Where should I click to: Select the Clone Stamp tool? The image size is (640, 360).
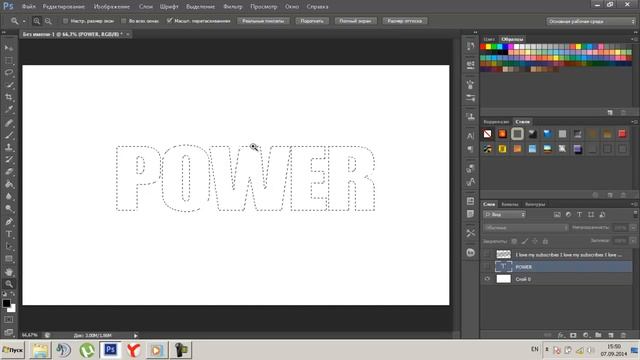coord(9,147)
